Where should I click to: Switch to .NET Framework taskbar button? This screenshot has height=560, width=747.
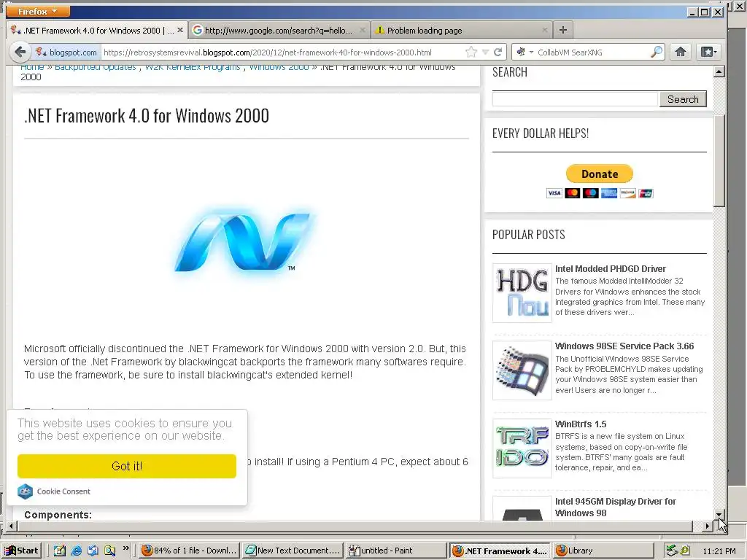pyautogui.click(x=500, y=551)
